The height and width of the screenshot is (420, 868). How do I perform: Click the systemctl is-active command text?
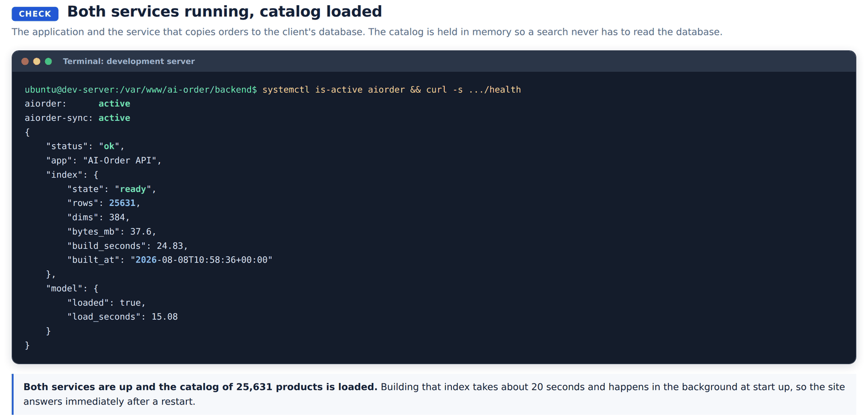point(392,90)
